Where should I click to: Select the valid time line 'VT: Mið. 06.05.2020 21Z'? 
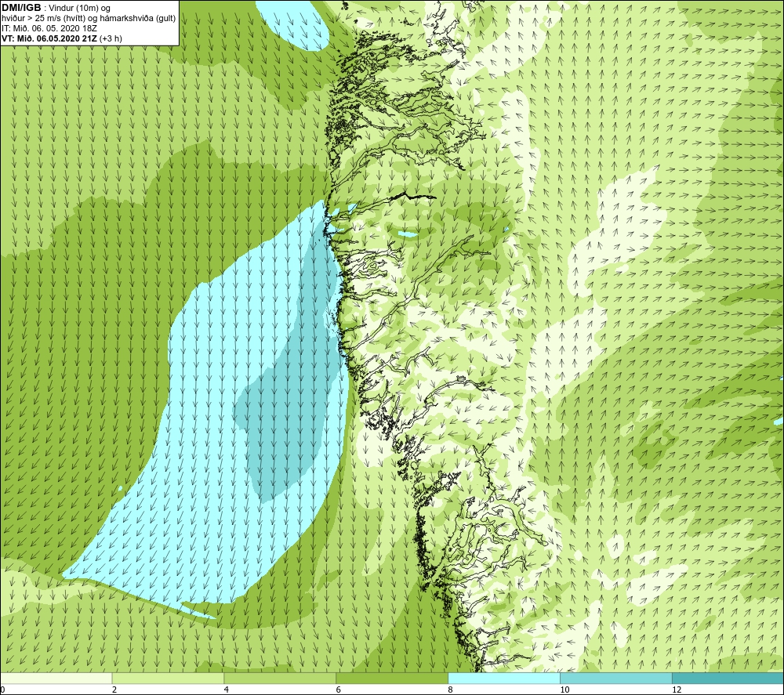pos(49,38)
